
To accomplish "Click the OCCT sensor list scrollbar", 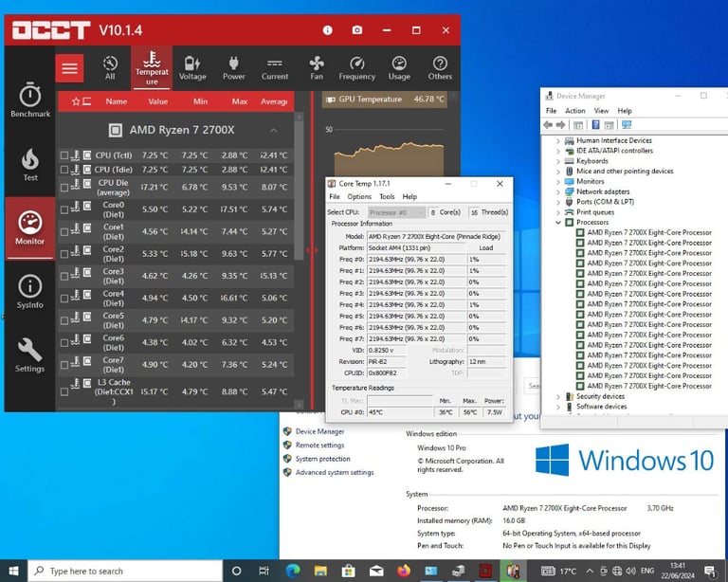I will [299, 191].
